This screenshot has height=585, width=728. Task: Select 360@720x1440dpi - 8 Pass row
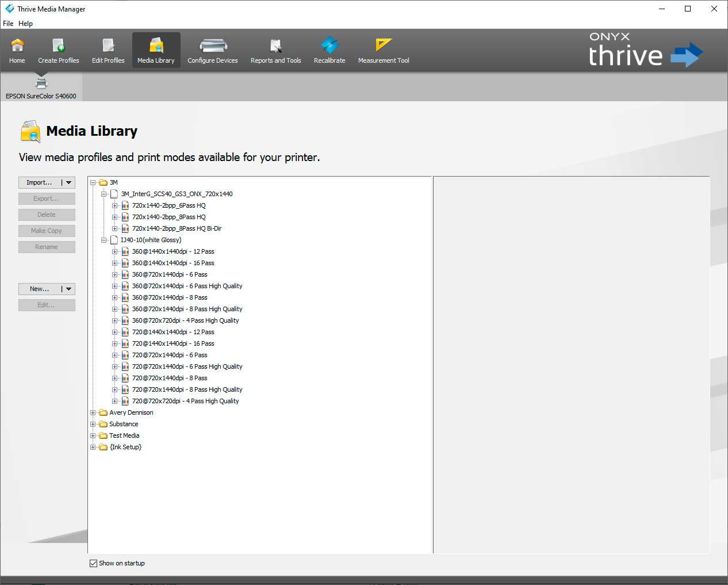point(170,297)
